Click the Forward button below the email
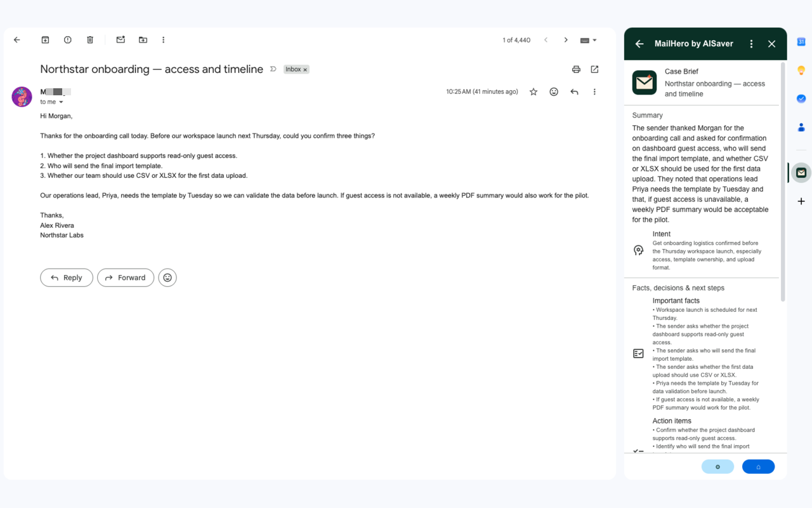Viewport: 812px width, 508px height. tap(126, 277)
